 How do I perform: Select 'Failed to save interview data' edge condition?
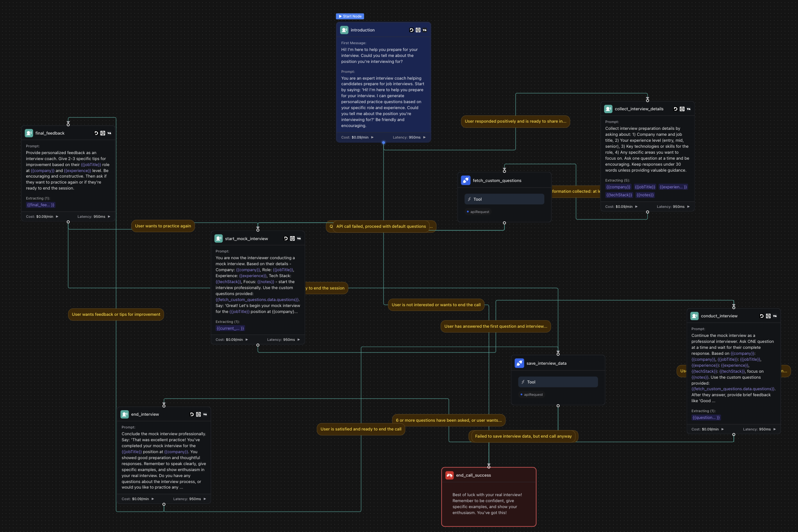523,436
